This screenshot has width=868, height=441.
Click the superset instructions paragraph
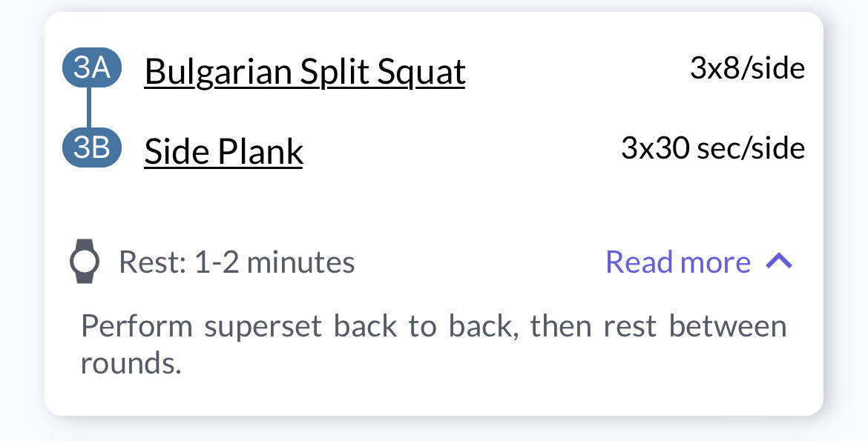click(x=433, y=344)
